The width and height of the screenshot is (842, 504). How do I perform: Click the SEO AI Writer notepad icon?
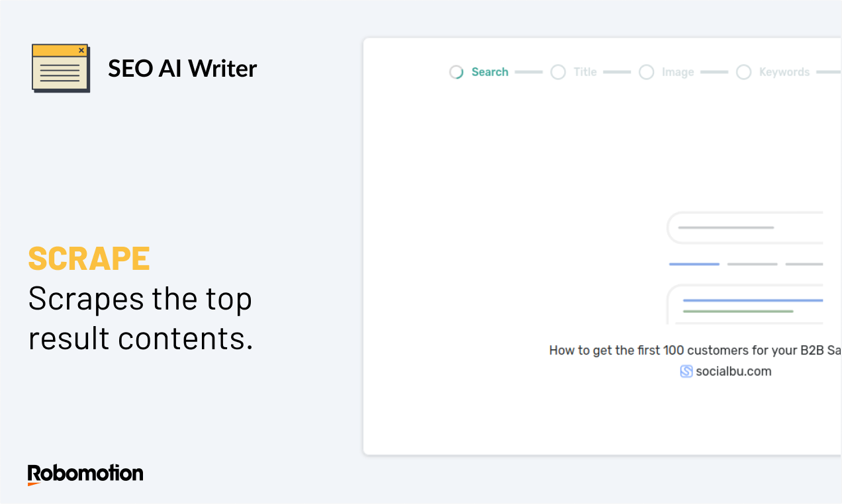61,68
